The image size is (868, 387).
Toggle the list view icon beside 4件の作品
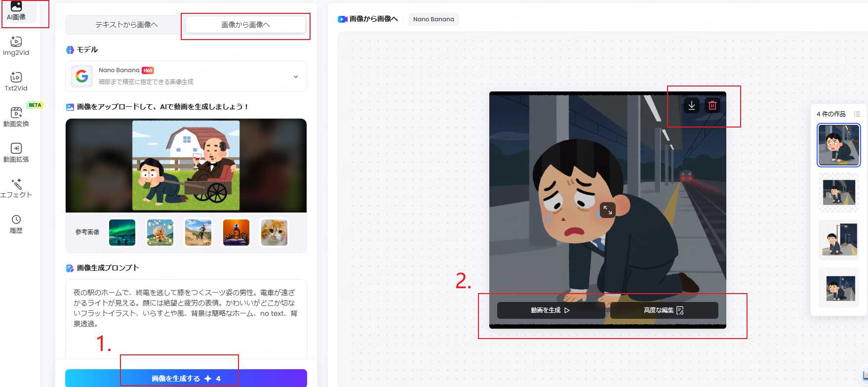click(x=857, y=114)
